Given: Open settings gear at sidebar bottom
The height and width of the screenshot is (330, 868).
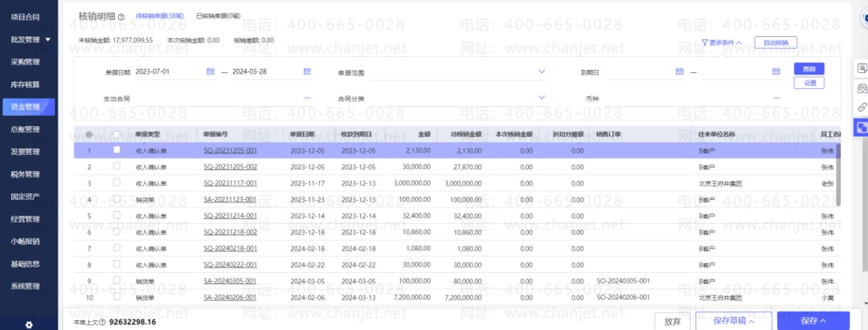Looking at the screenshot, I should coord(29,324).
